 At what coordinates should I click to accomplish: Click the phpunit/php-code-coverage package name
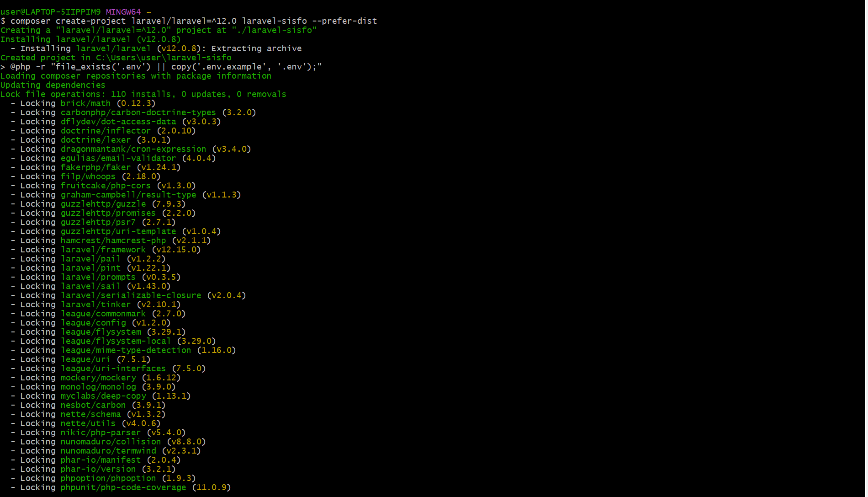tap(123, 487)
